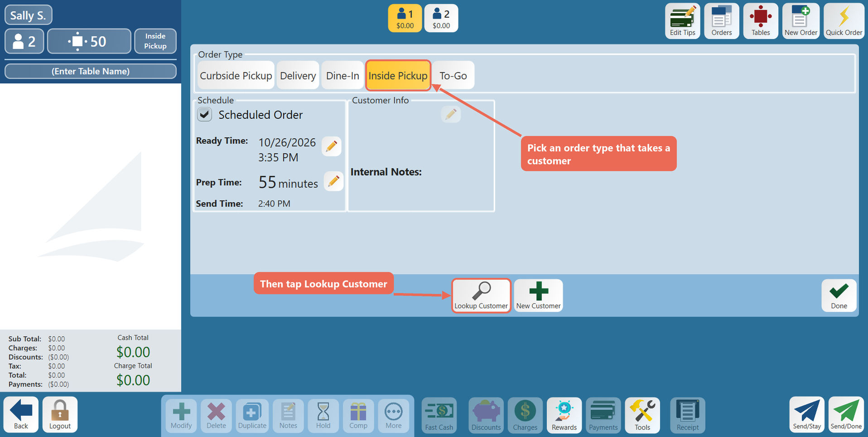Open the Orders list
The height and width of the screenshot is (437, 868).
coord(721,21)
